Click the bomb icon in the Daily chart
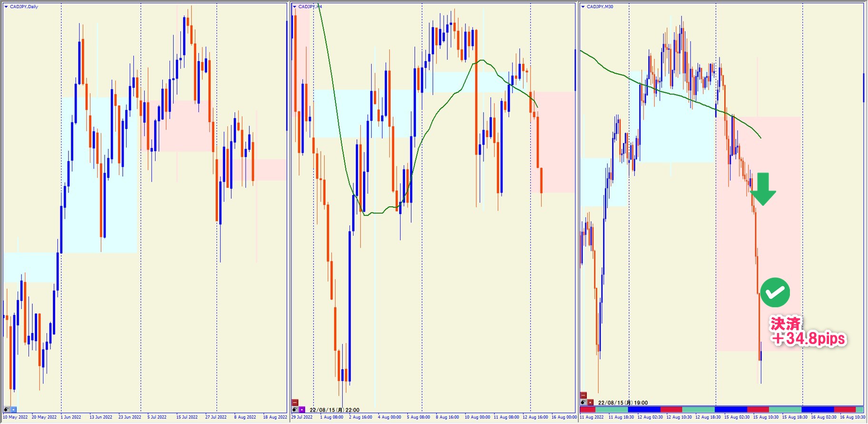The image size is (868, 424). (x=7, y=410)
